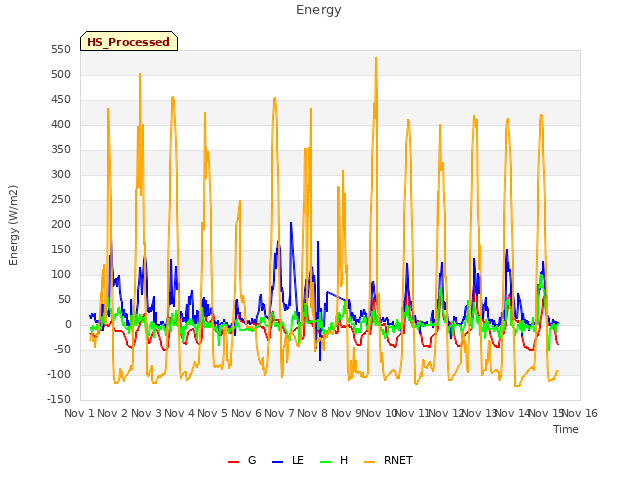Click the LE legend entry
The image size is (640, 480).
(288, 460)
